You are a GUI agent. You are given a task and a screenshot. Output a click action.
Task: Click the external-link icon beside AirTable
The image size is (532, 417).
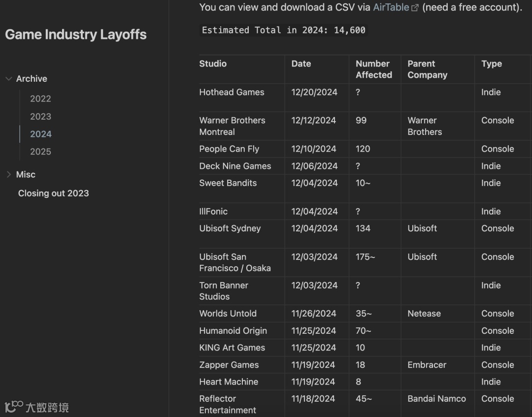click(415, 8)
